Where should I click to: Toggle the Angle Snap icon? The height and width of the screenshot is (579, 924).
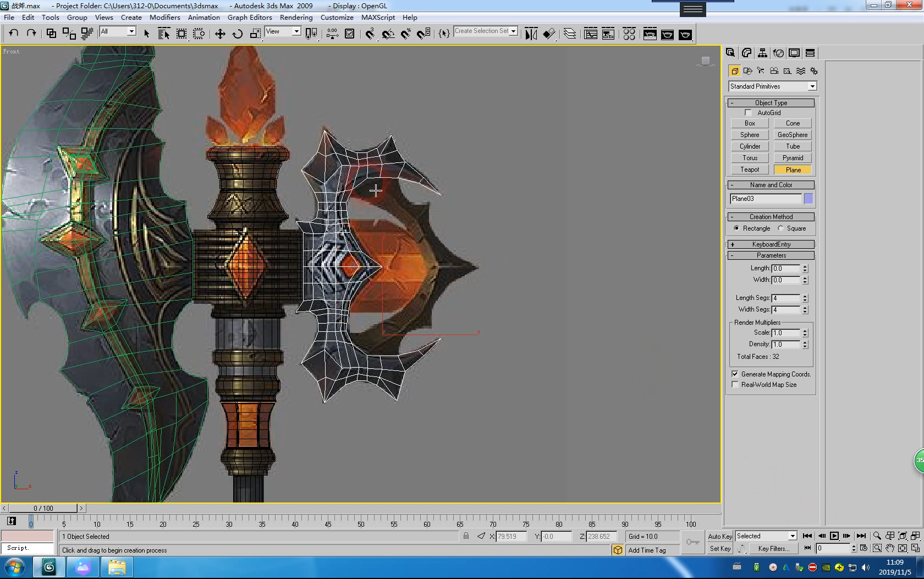[388, 34]
